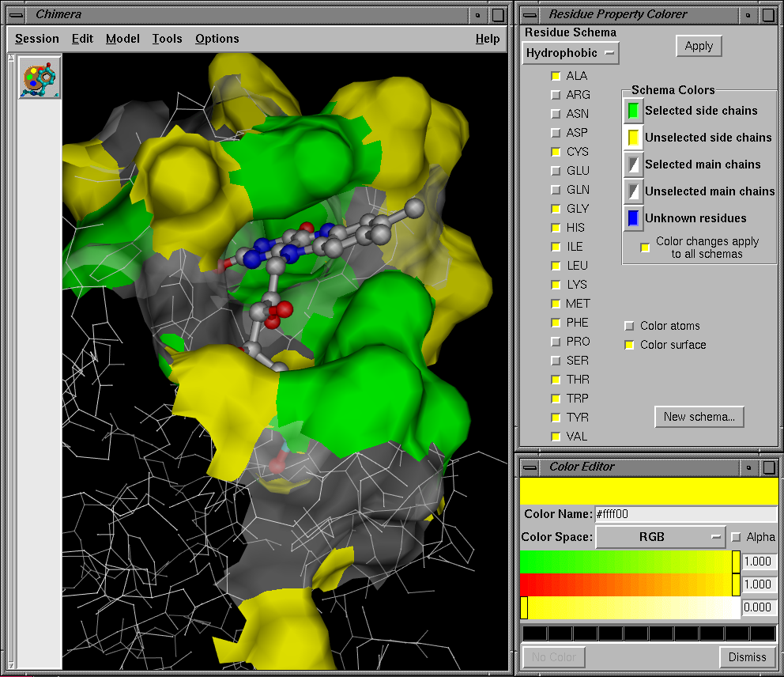Enable the Color atoms checkbox
The width and height of the screenshot is (784, 677).
[629, 325]
